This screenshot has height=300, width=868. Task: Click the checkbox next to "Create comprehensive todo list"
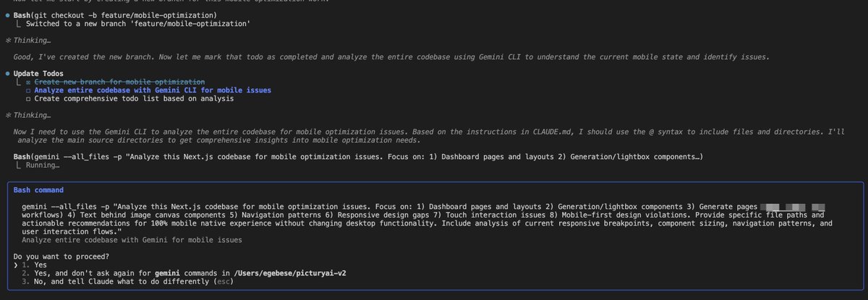coord(28,99)
